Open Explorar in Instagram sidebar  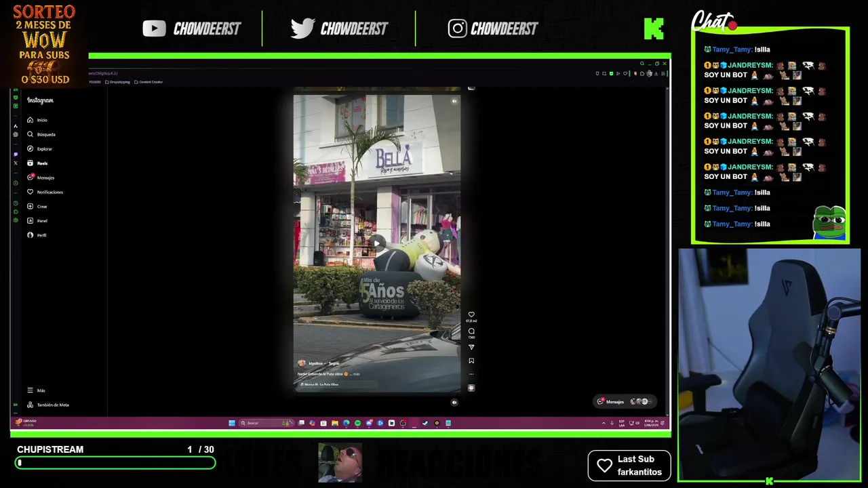tap(39, 148)
